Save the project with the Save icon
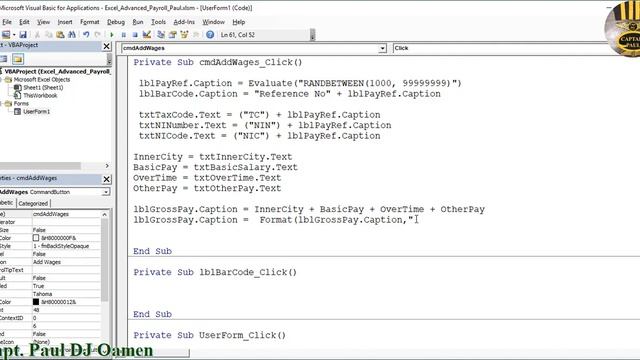This screenshot has width=640, height=360. [23, 35]
